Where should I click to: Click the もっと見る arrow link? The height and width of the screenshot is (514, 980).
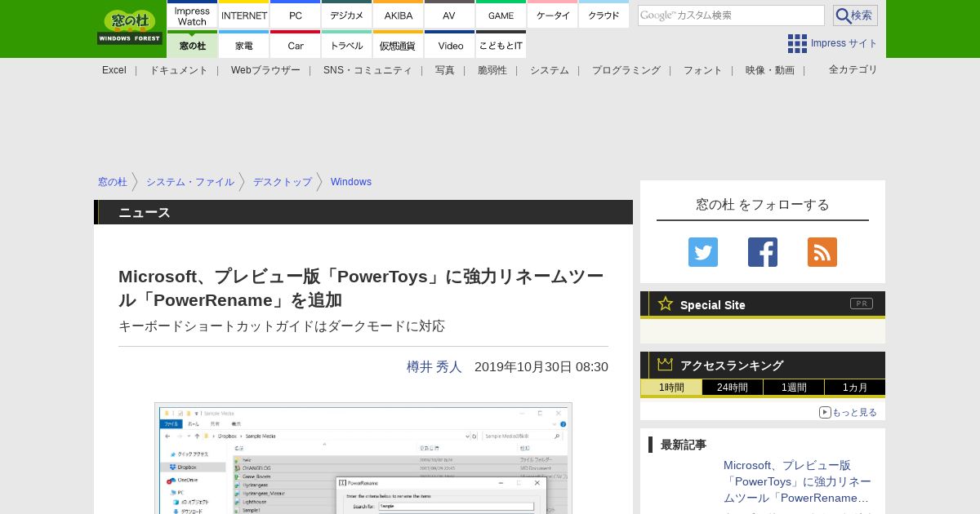(848, 412)
